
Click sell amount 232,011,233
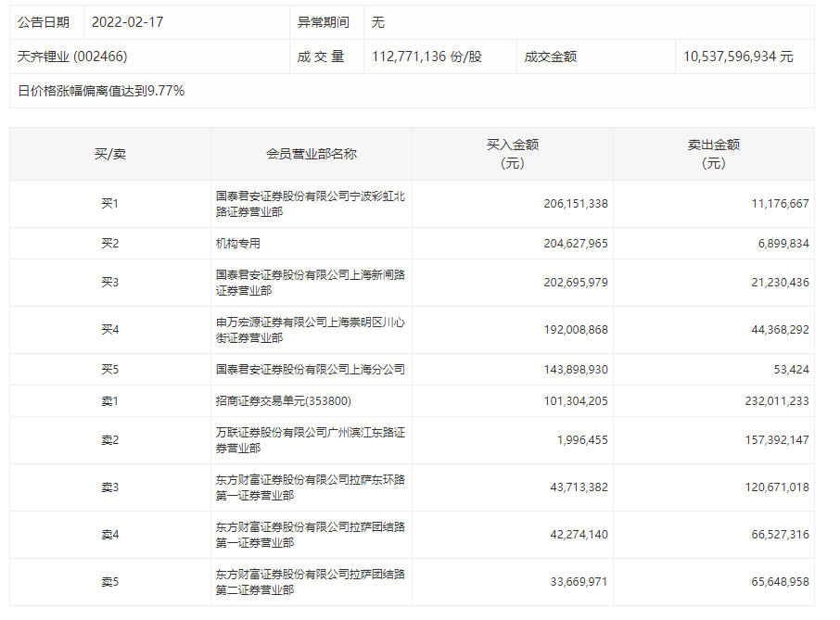(777, 401)
